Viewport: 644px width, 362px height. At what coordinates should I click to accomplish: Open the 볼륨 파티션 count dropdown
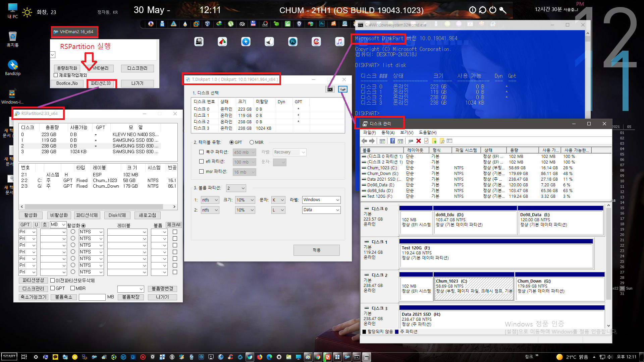[236, 188]
